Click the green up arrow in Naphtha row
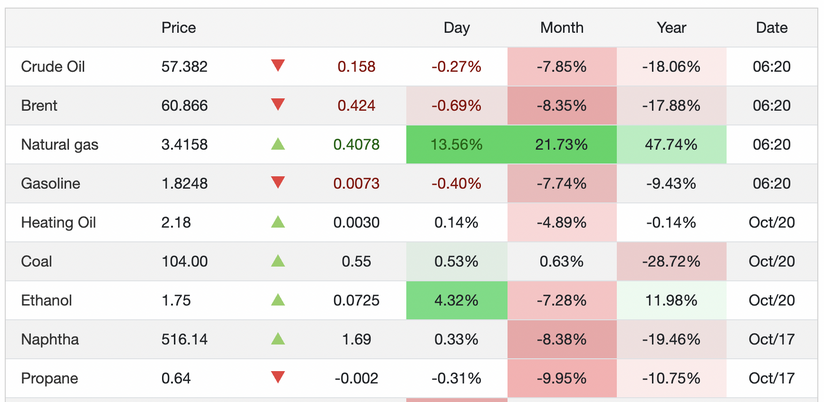The width and height of the screenshot is (825, 402). tap(278, 339)
